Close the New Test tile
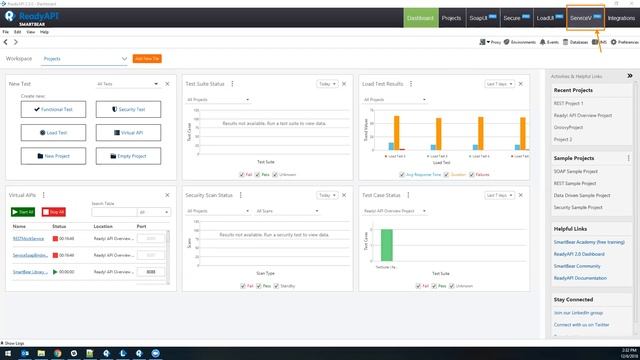 [x=167, y=84]
